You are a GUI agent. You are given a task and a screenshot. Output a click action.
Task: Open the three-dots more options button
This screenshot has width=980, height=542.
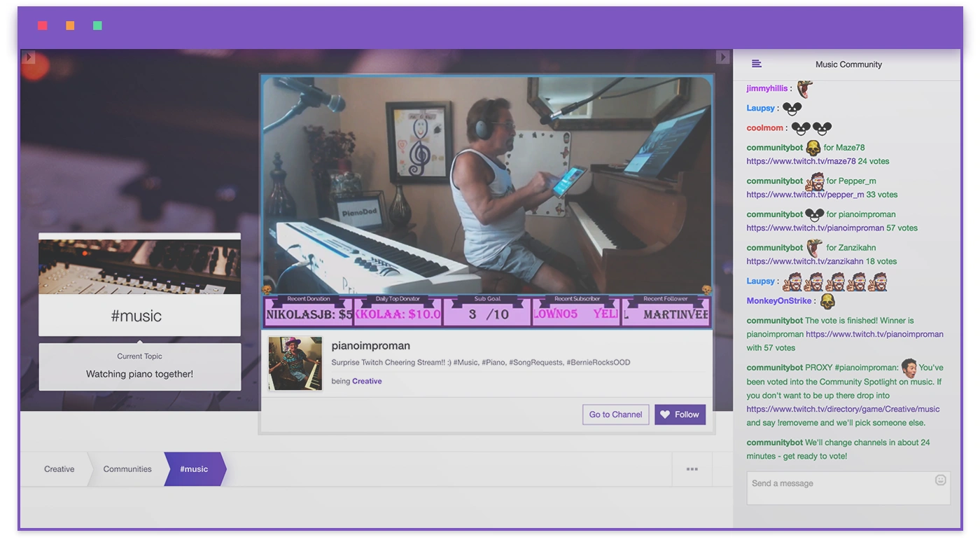(x=692, y=469)
